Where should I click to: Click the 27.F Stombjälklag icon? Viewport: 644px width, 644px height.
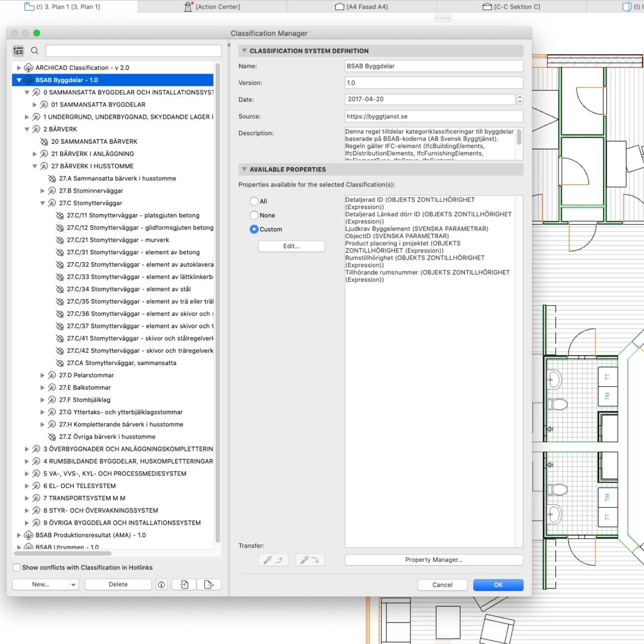click(52, 400)
